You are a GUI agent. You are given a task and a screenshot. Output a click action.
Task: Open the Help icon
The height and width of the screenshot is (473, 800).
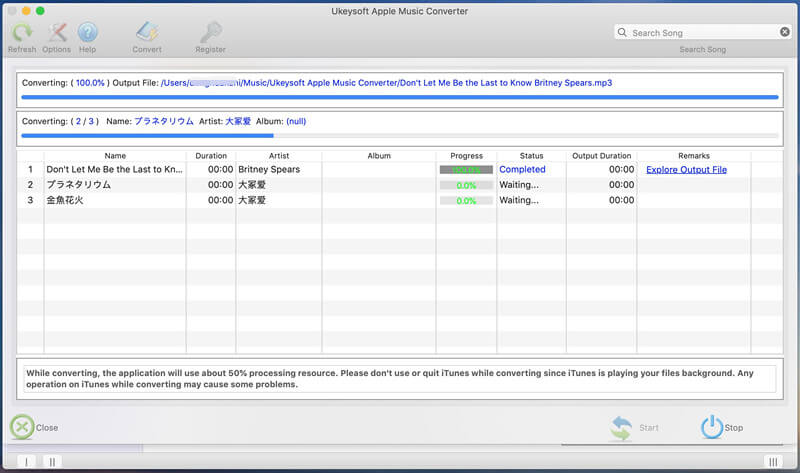87,33
